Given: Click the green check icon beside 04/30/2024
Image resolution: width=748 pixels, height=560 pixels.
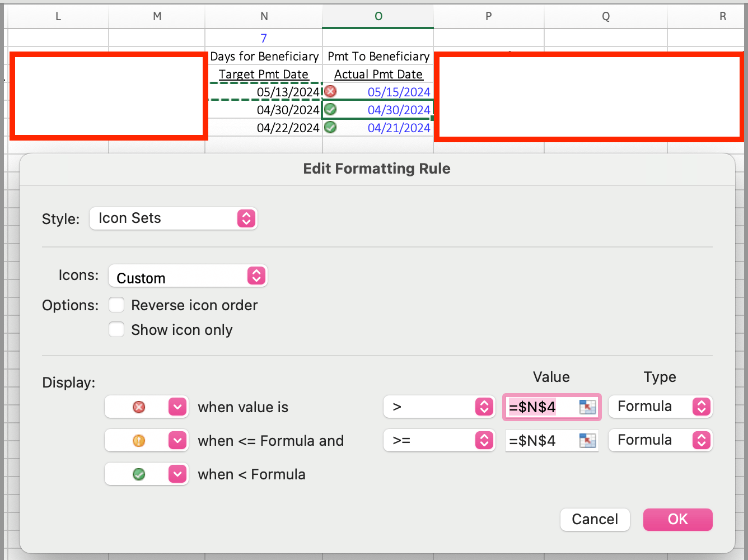Looking at the screenshot, I should [x=331, y=109].
